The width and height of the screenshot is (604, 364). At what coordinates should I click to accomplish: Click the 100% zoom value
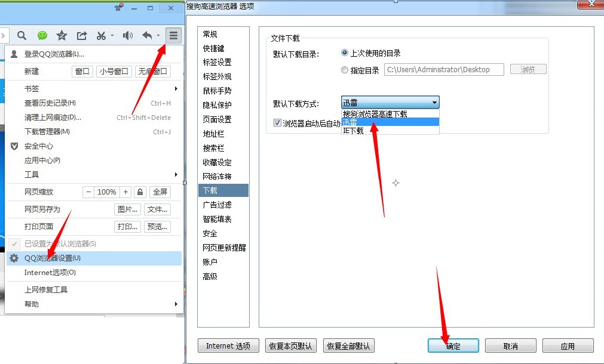click(x=107, y=192)
